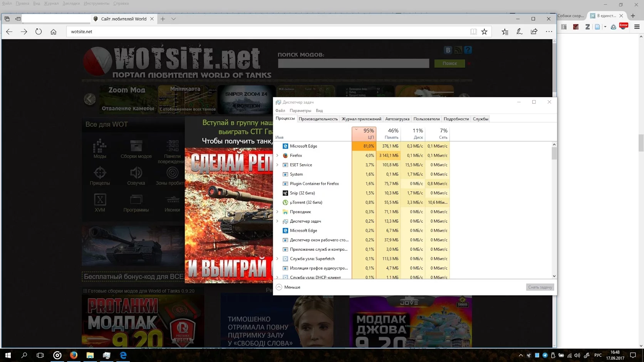The height and width of the screenshot is (362, 644).
Task: Click the set tabs aside icon in Edge
Action: pos(18,18)
